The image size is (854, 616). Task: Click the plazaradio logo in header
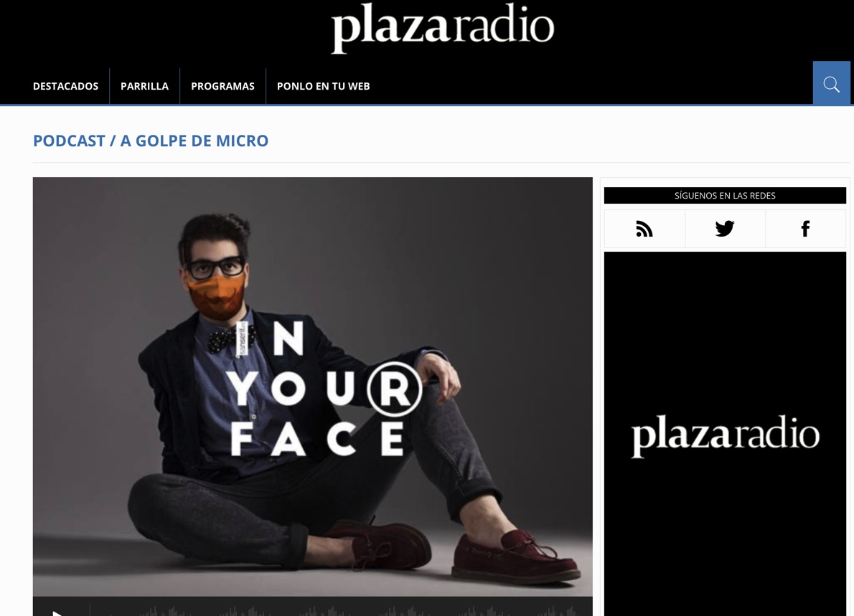[x=442, y=27]
